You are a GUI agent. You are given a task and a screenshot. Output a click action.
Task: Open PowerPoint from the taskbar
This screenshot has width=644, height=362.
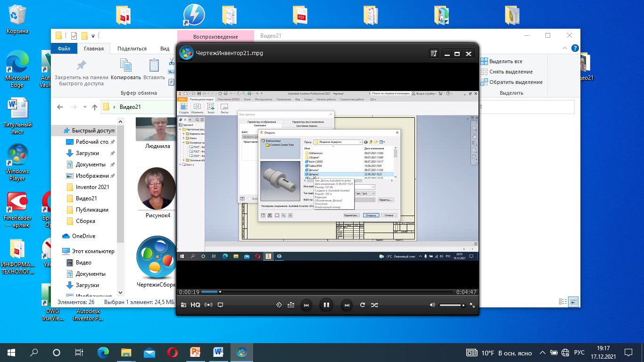pos(195,352)
